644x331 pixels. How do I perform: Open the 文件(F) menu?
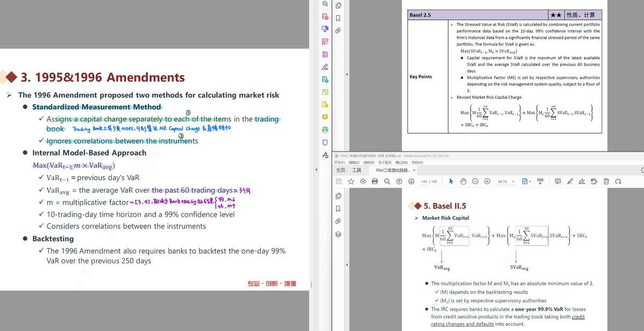tap(339, 163)
